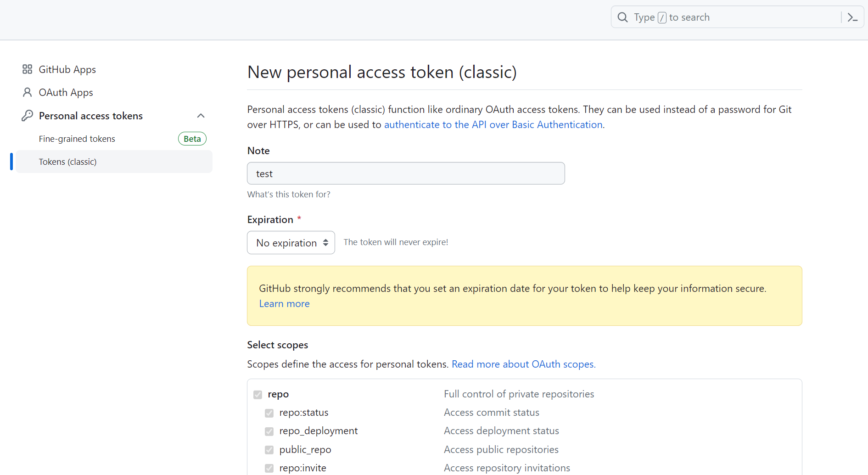The height and width of the screenshot is (475, 868).
Task: Toggle the repo:invite checkbox
Action: 269,468
